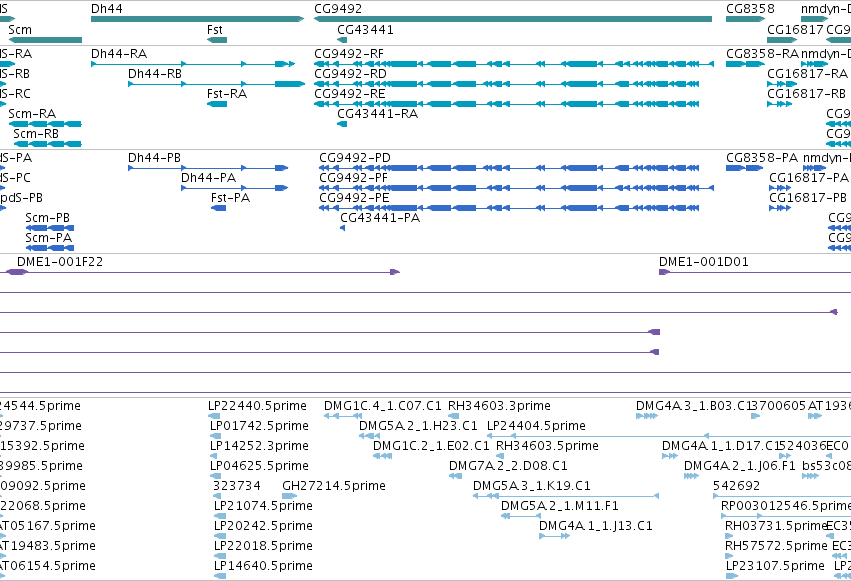Select the LP22018.5prime EST

(x=220, y=557)
